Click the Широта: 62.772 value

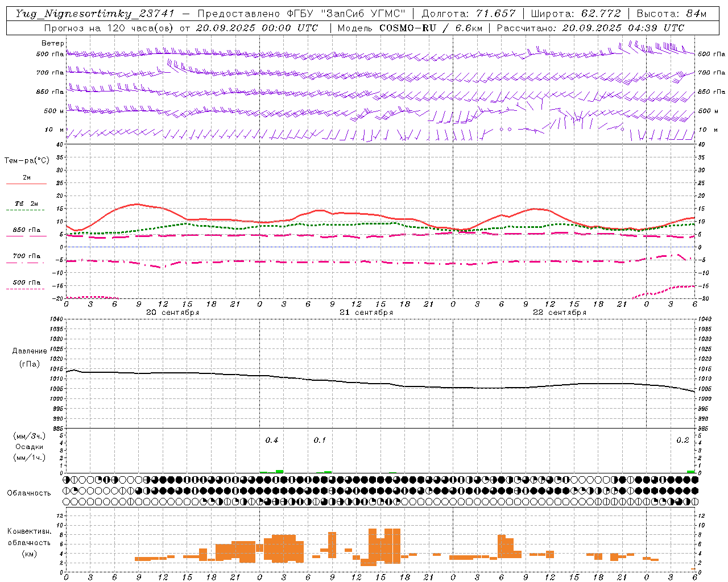pos(576,14)
